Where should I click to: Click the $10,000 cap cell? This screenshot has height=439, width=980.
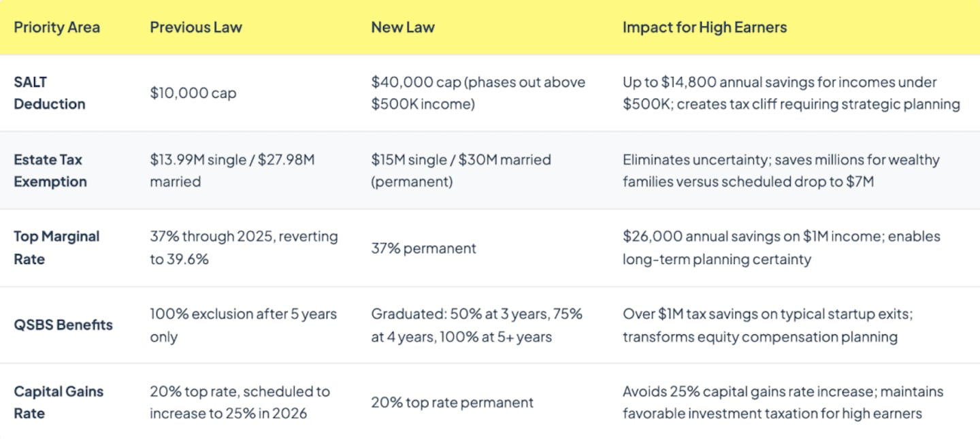(x=193, y=93)
